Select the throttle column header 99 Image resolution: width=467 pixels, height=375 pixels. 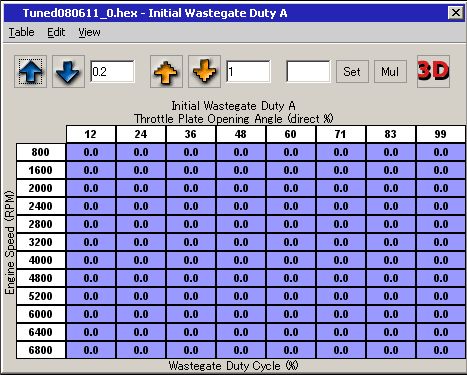(x=441, y=134)
